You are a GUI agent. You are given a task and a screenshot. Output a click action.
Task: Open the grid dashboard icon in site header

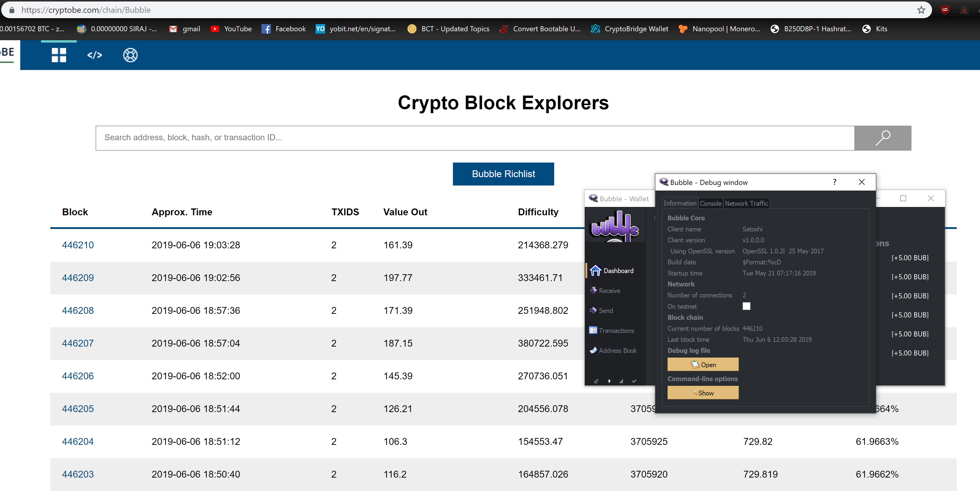(x=59, y=55)
